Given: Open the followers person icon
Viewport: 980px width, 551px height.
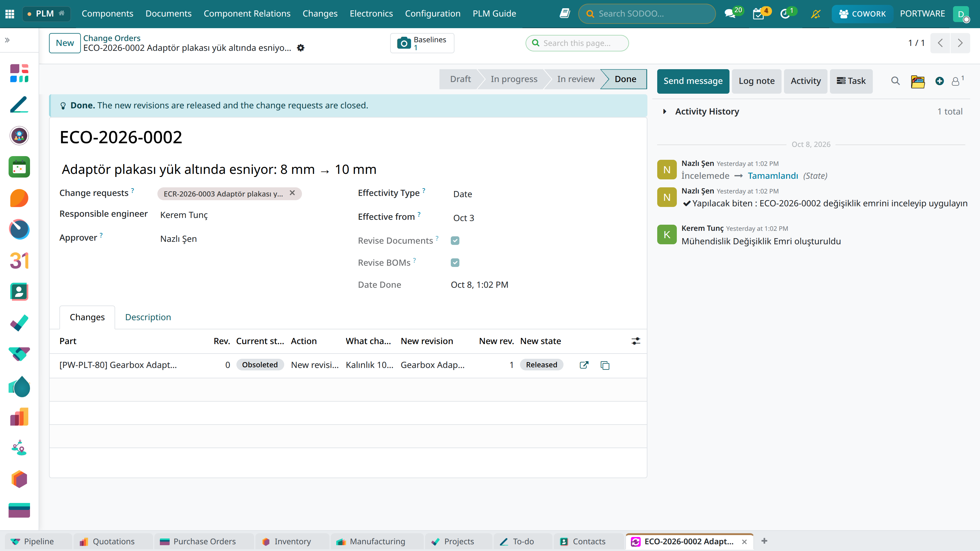Looking at the screenshot, I should (x=957, y=81).
